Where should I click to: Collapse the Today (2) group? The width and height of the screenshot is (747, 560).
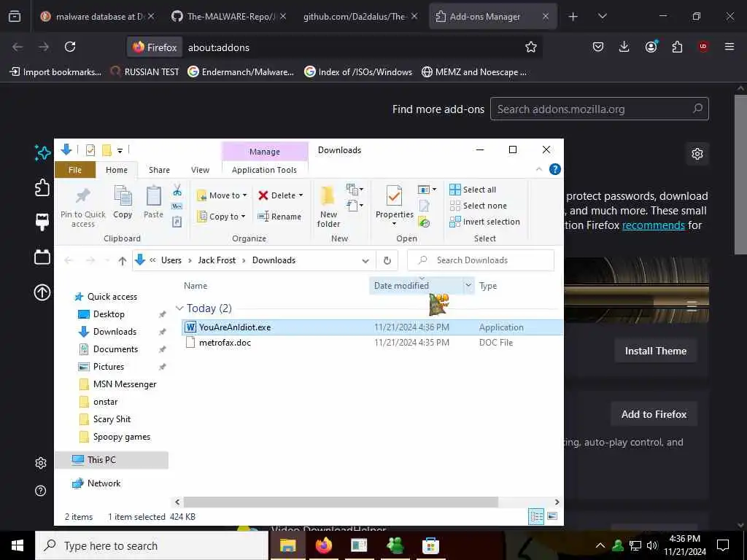[179, 308]
